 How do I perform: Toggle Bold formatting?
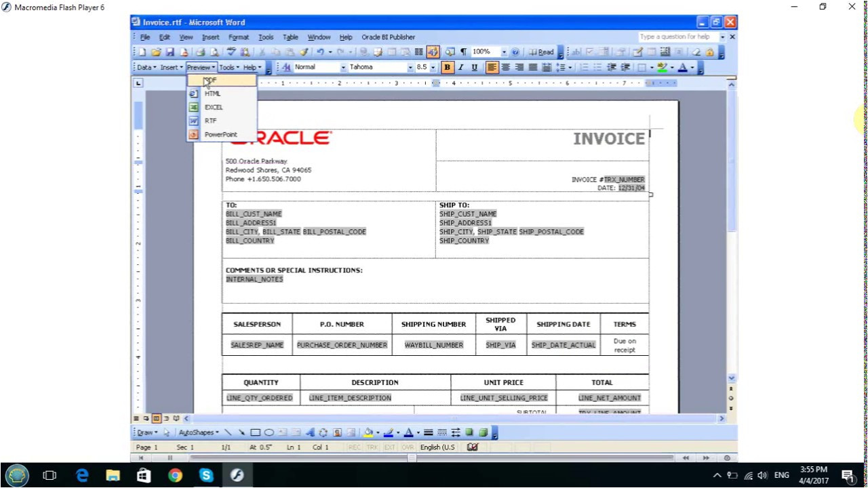click(x=447, y=67)
